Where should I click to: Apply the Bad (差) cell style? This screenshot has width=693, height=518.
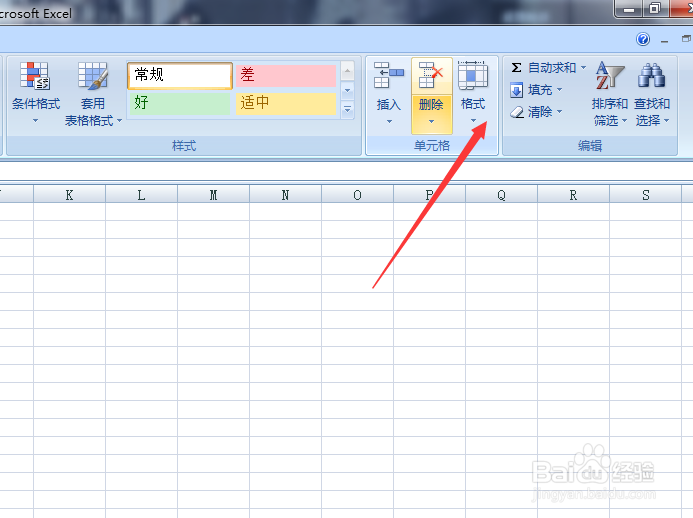(x=286, y=75)
